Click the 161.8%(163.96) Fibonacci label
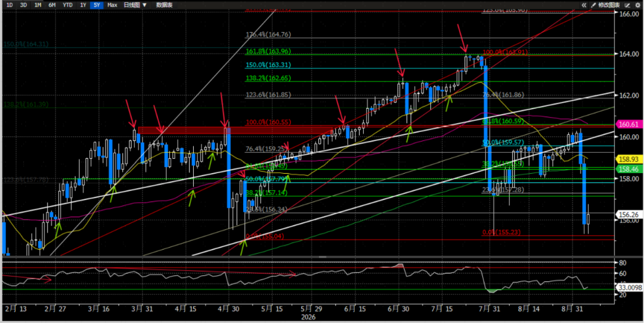 pyautogui.click(x=268, y=52)
